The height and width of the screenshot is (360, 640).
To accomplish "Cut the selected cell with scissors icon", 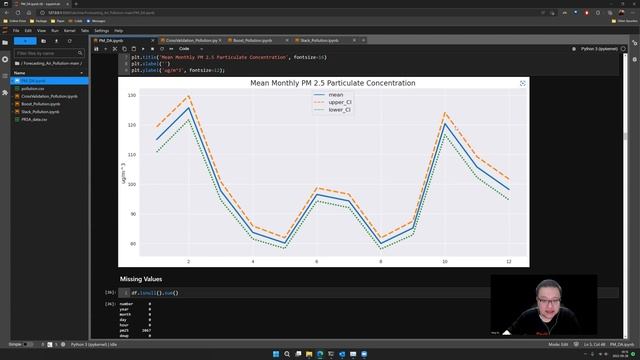I will tap(115, 49).
